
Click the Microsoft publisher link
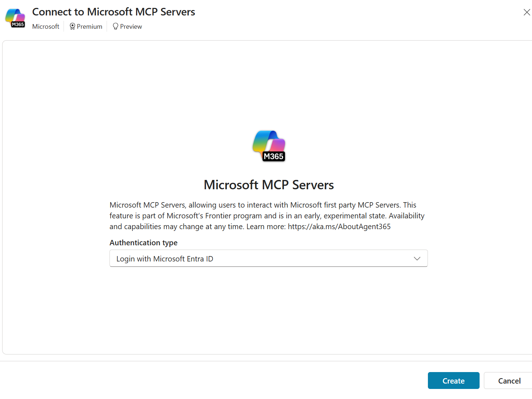pos(46,26)
